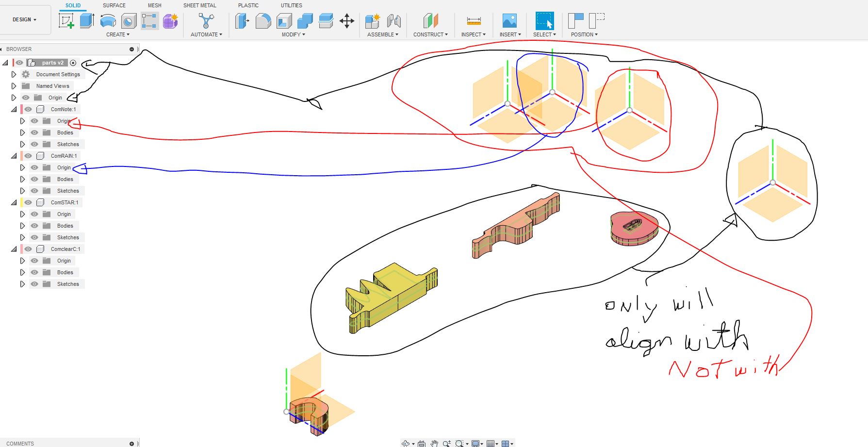868x447 pixels.
Task: Toggle visibility of ComRAIN:1
Action: coord(28,156)
